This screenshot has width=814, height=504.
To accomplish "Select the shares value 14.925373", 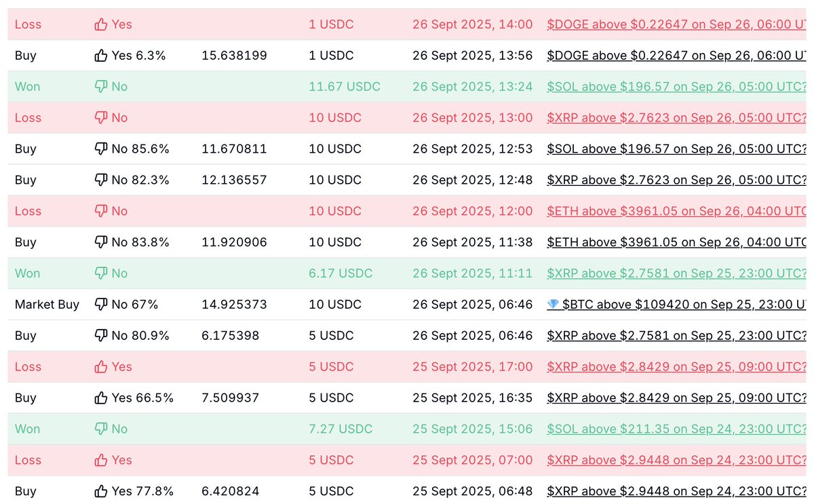I will [234, 305].
